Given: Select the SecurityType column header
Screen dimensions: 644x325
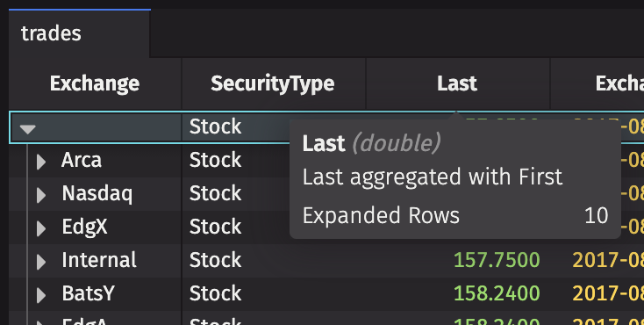Looking at the screenshot, I should pos(273,83).
